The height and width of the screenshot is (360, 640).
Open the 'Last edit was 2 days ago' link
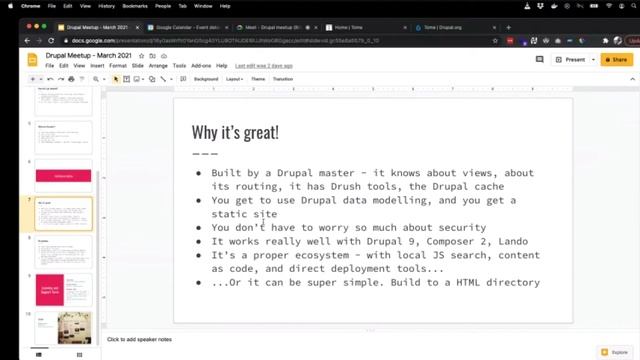pos(264,66)
